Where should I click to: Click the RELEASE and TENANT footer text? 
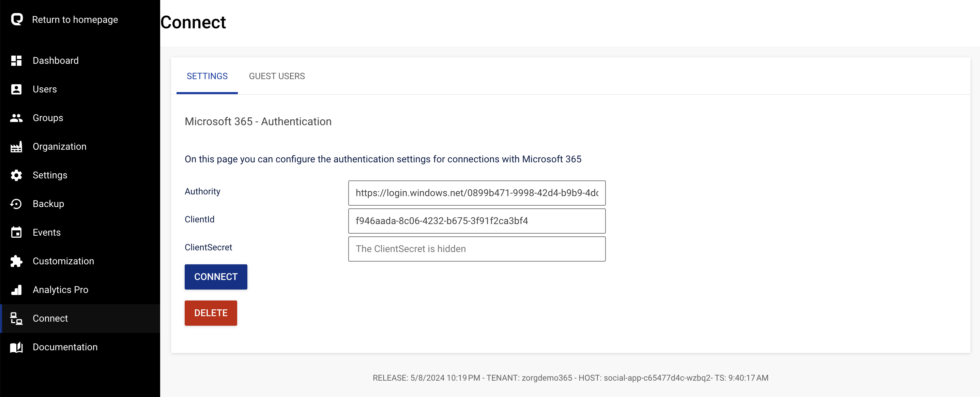[x=570, y=378]
